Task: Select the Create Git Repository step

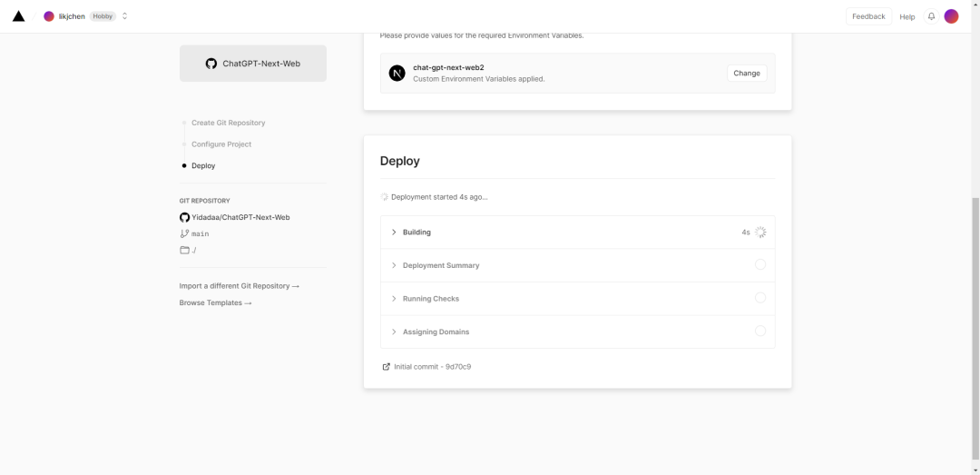Action: (x=228, y=123)
